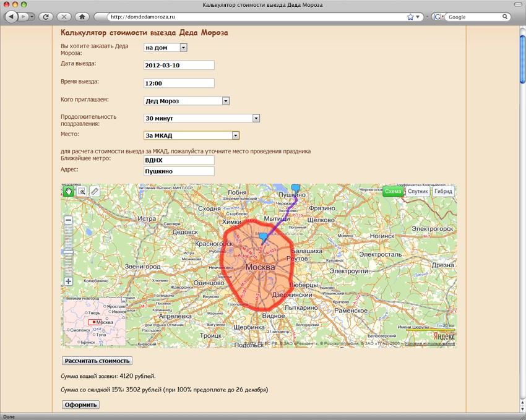Open the bookmark star dropdown arrow
The width and height of the screenshot is (526, 420).
[x=418, y=17]
